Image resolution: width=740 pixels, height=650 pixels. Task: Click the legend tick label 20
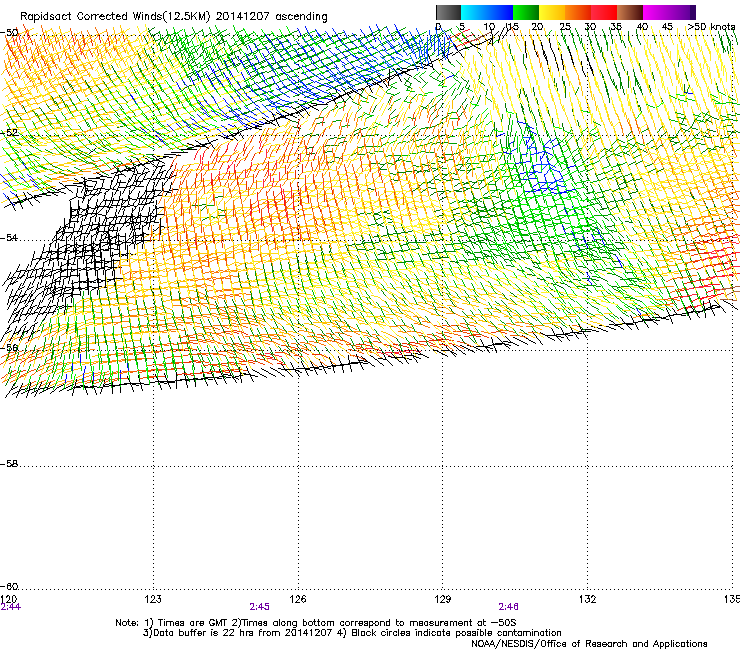click(537, 27)
